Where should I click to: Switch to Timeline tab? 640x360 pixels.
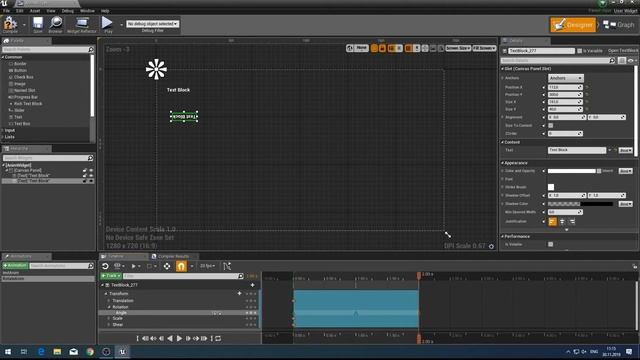click(122, 256)
